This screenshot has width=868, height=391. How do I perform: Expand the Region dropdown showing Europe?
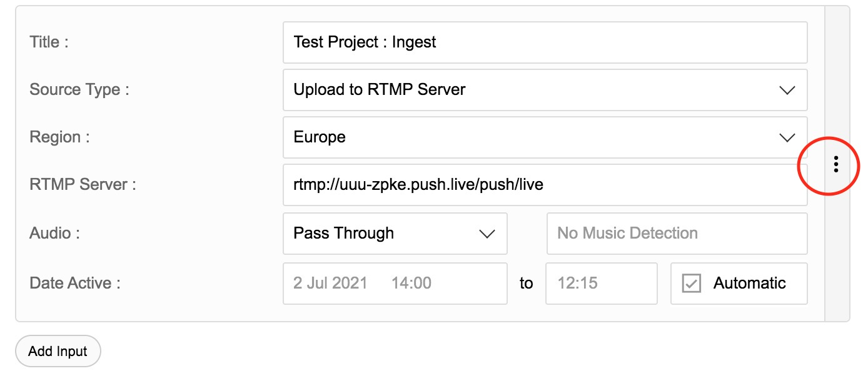[545, 137]
